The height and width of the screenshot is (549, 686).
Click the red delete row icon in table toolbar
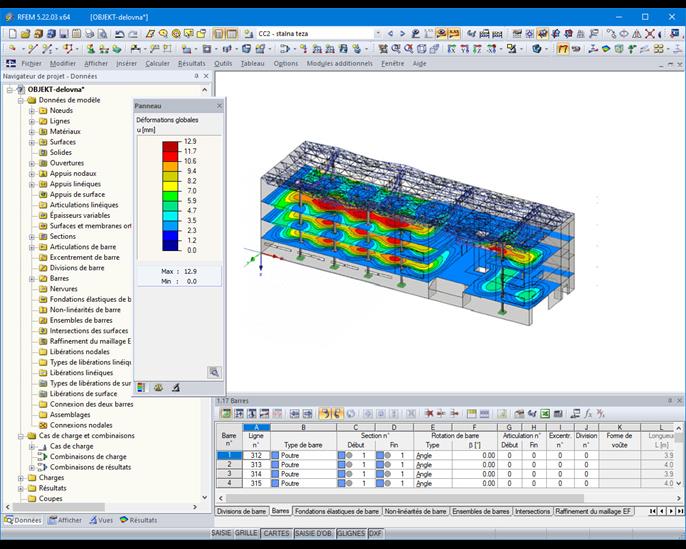(x=429, y=413)
